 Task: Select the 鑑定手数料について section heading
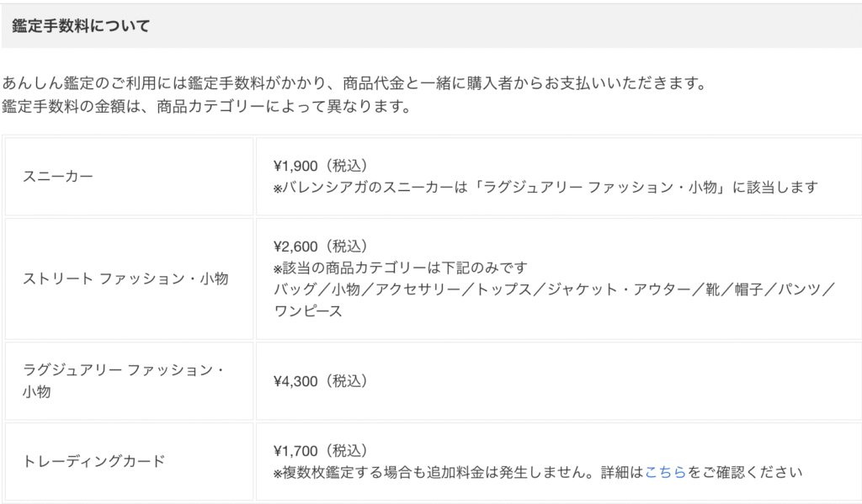81,26
